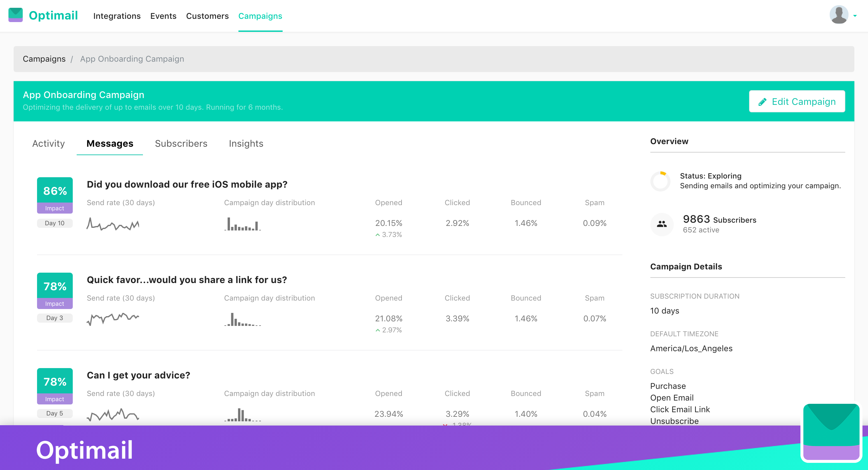Viewport: 868px width, 470px height.
Task: Click the Exploring status progress ring
Action: [x=660, y=181]
